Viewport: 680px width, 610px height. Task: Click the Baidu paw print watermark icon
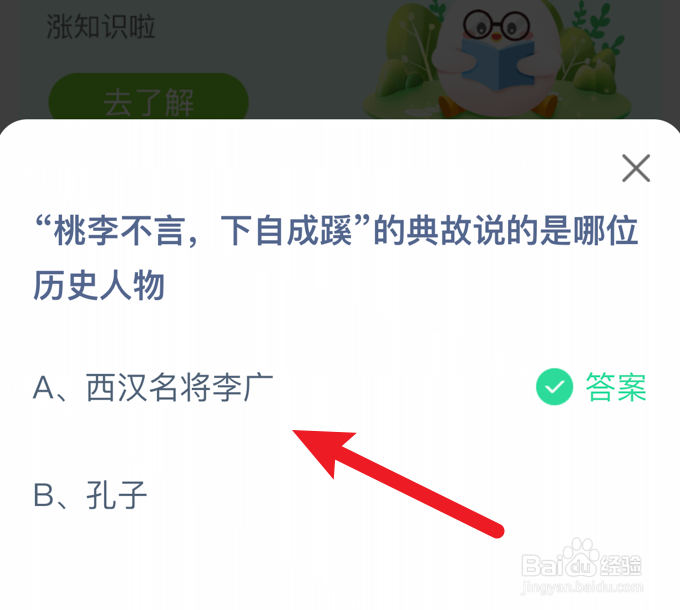click(x=580, y=557)
